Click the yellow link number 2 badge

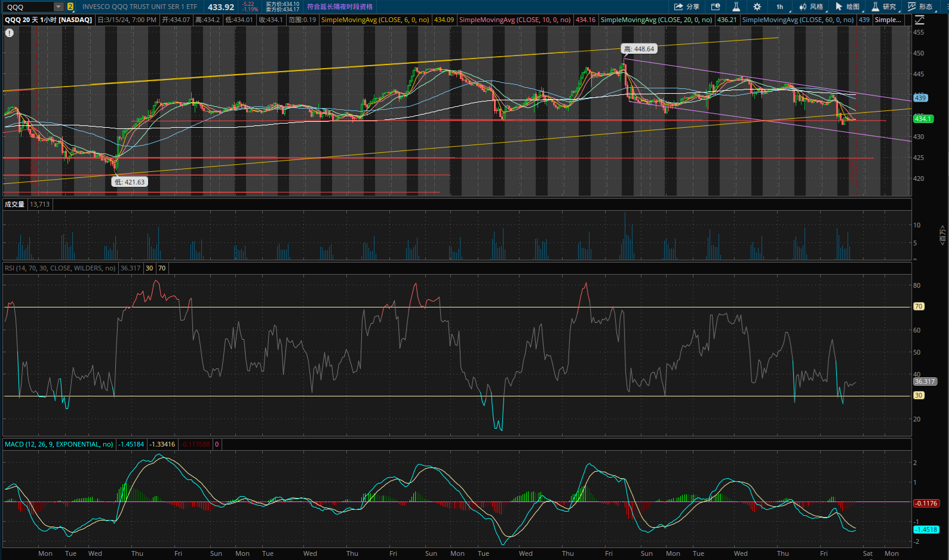[x=70, y=7]
